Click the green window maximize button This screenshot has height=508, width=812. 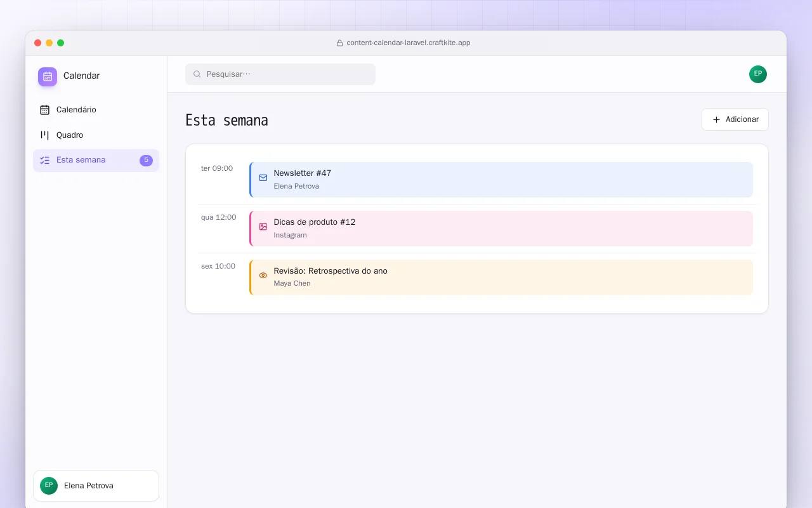click(x=61, y=43)
